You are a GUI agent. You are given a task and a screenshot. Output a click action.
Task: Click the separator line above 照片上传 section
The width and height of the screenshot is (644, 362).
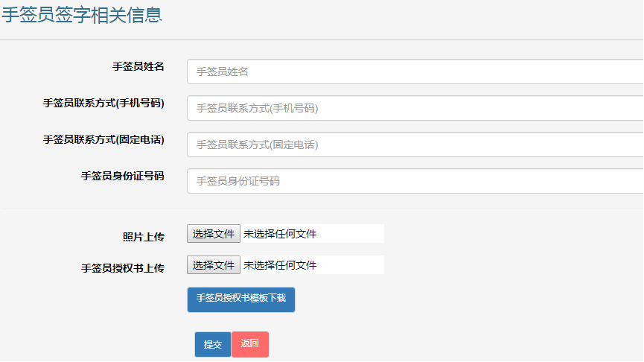[x=322, y=209]
